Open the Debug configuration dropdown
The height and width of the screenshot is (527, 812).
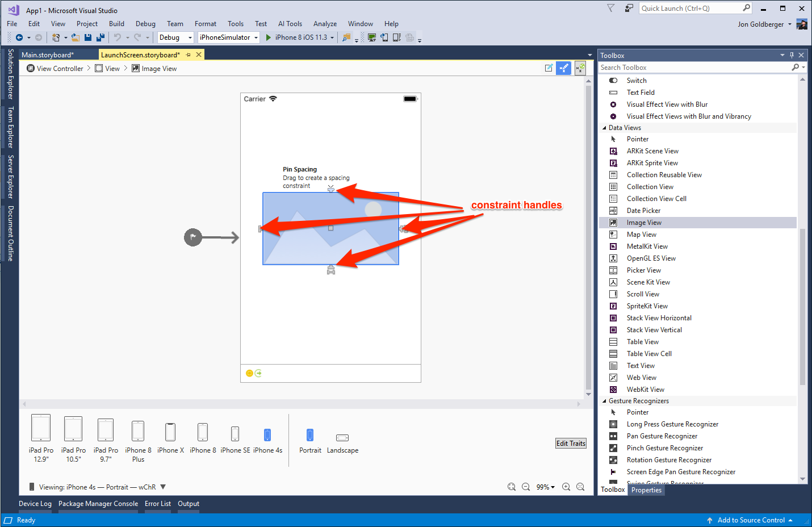[x=175, y=37]
